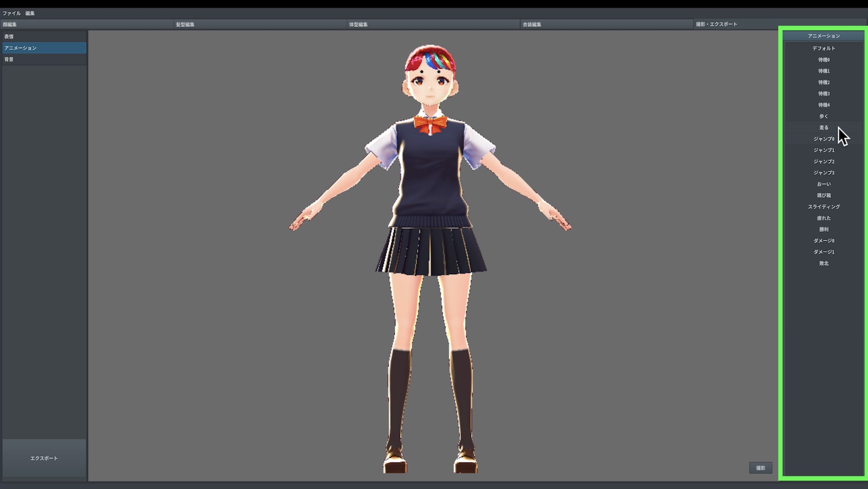Image resolution: width=868 pixels, height=489 pixels.
Task: Play the ジャンプ0 animation
Action: [x=823, y=139]
